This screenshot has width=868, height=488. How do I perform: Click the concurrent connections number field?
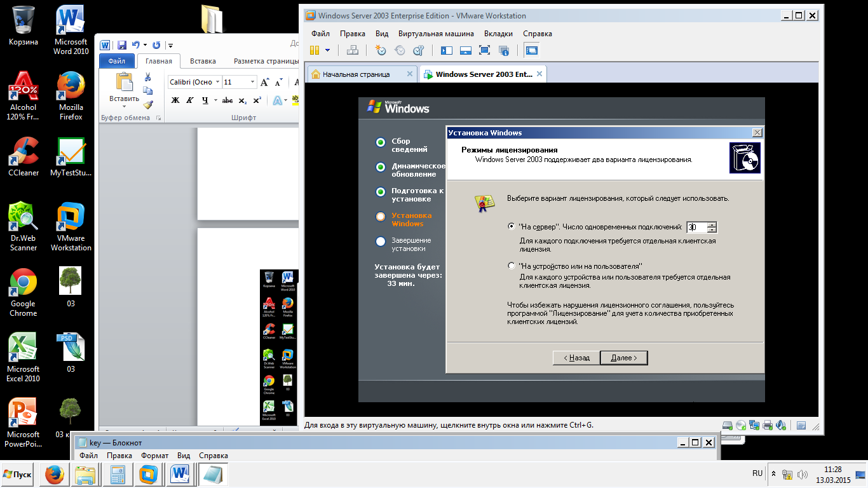(x=696, y=227)
